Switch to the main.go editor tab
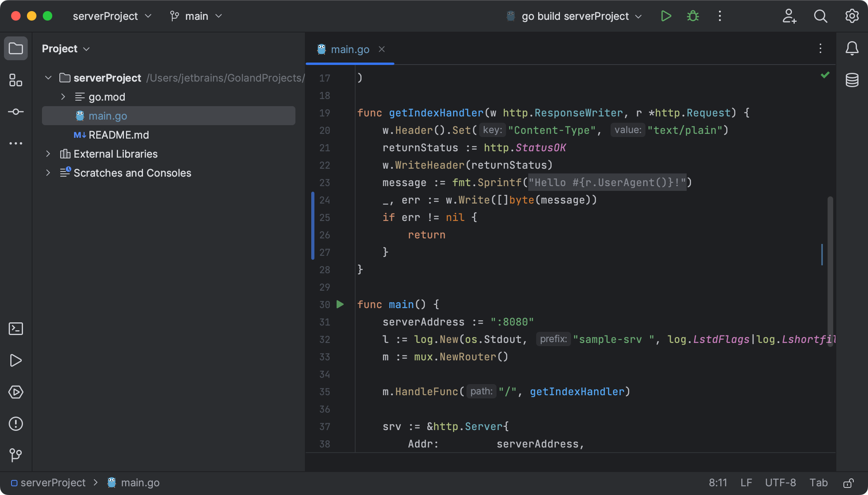 pyautogui.click(x=350, y=49)
